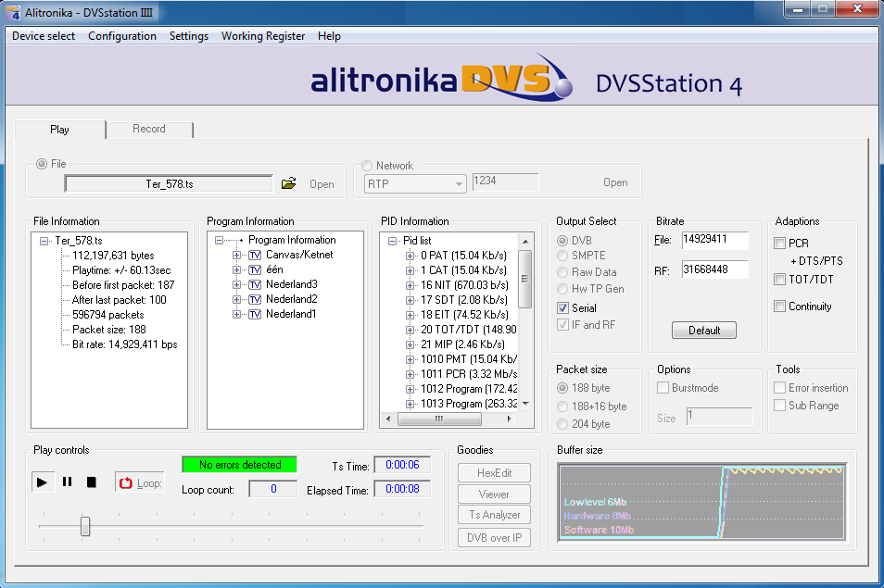Open file using the folder icon
This screenshot has height=588, width=884.
tap(288, 183)
